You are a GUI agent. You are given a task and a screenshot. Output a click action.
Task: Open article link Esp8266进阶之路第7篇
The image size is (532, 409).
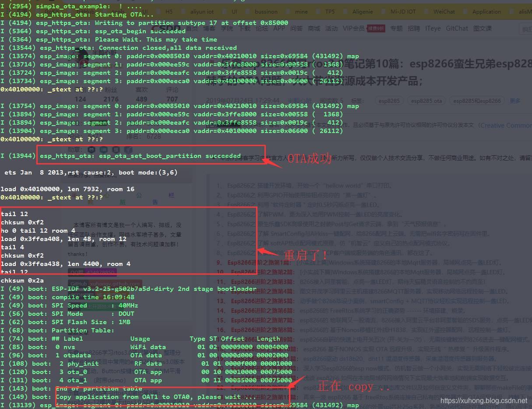pyautogui.click(x=264, y=320)
